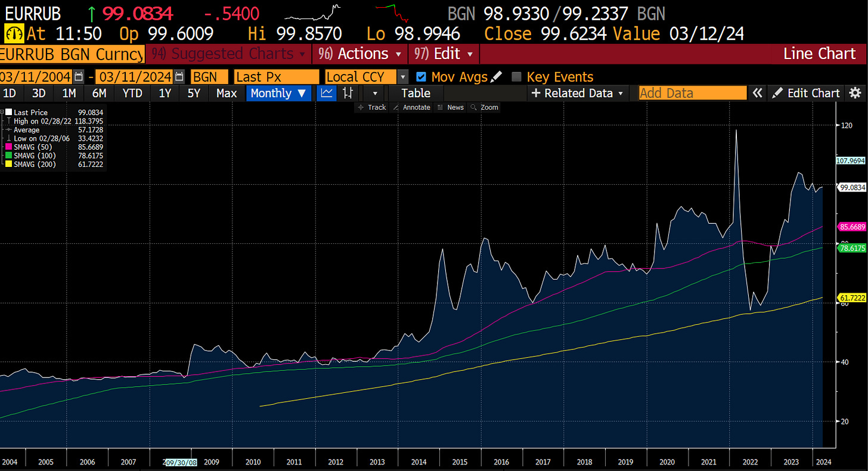868x471 pixels.
Task: Click the Line Chart title text
Action: coord(819,54)
